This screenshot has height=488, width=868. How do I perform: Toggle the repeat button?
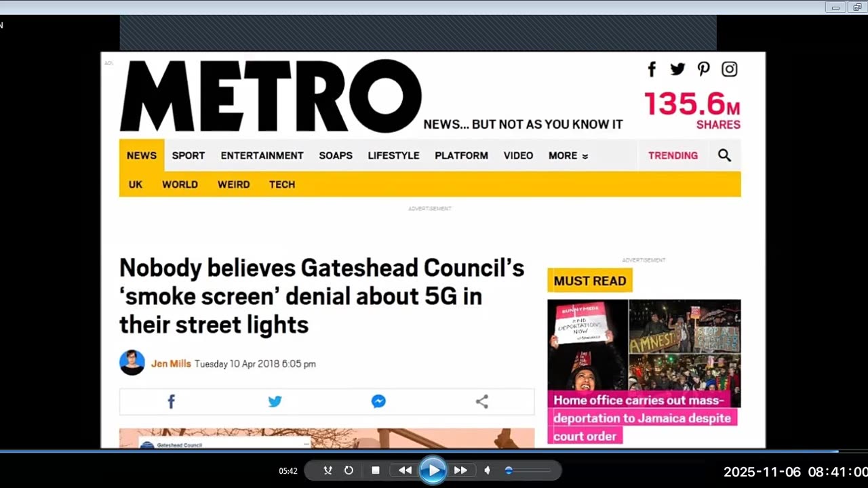point(349,470)
